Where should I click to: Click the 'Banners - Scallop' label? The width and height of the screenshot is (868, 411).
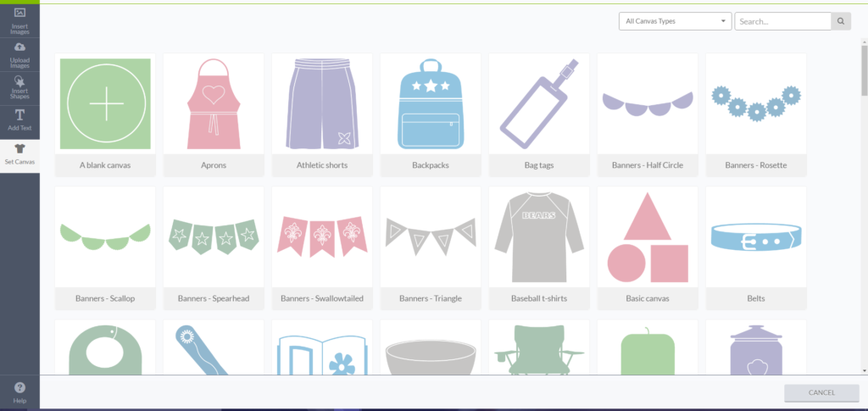coord(105,298)
